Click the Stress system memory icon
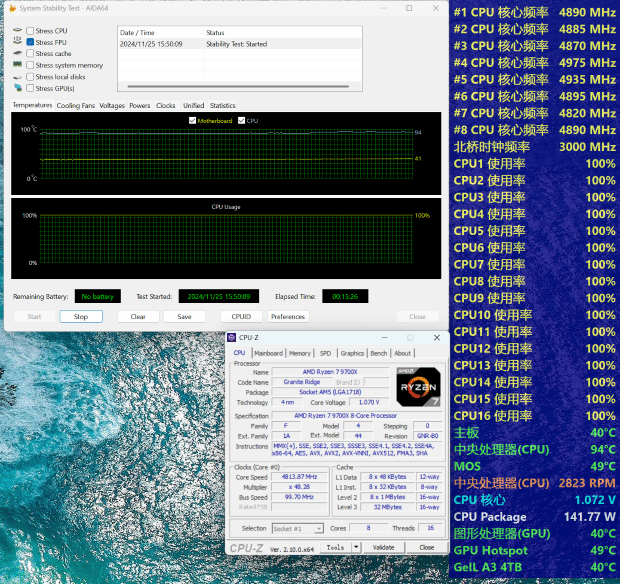 (17, 64)
